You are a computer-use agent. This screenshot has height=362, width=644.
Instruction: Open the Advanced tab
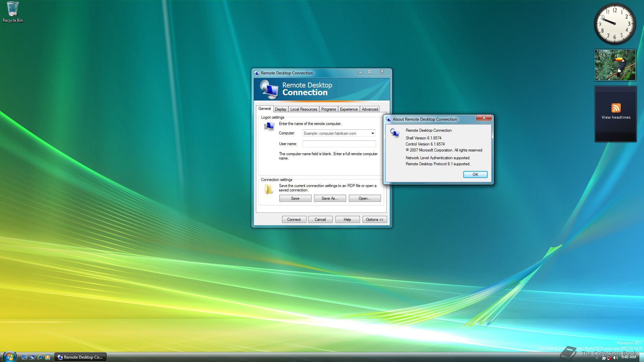(x=370, y=109)
